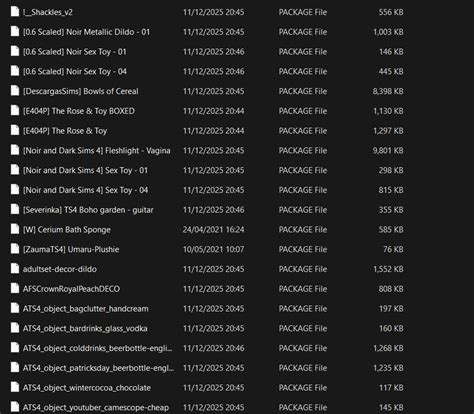Select the ATS4_object_bagclutter_handcream file icon

click(x=15, y=308)
